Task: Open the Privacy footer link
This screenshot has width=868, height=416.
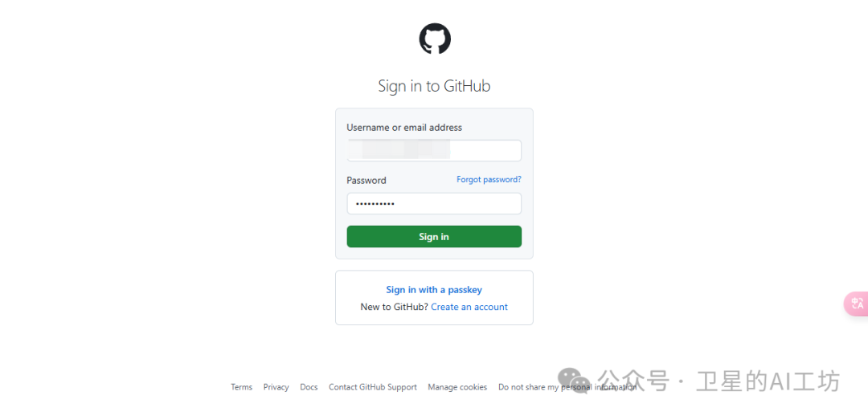Action: pyautogui.click(x=276, y=387)
